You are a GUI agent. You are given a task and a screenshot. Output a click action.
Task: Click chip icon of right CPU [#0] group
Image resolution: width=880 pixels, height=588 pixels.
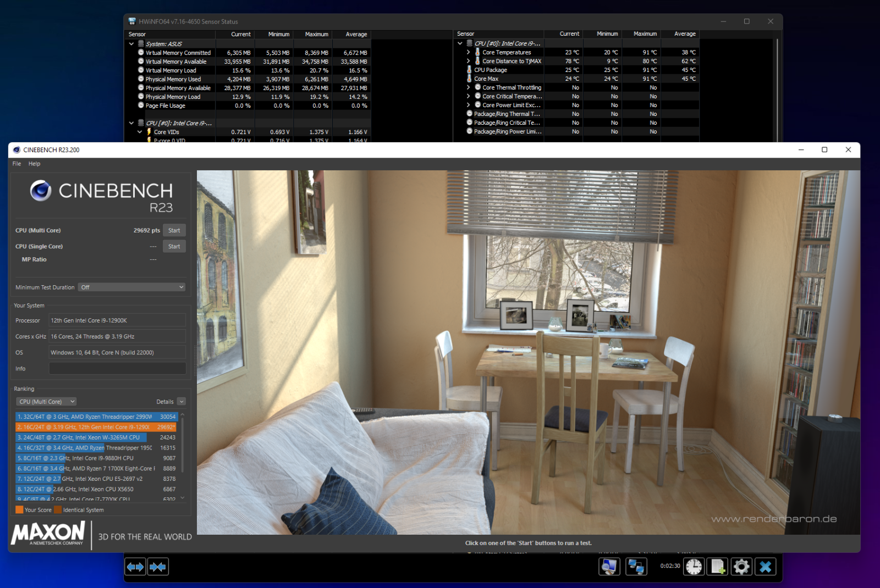(469, 43)
